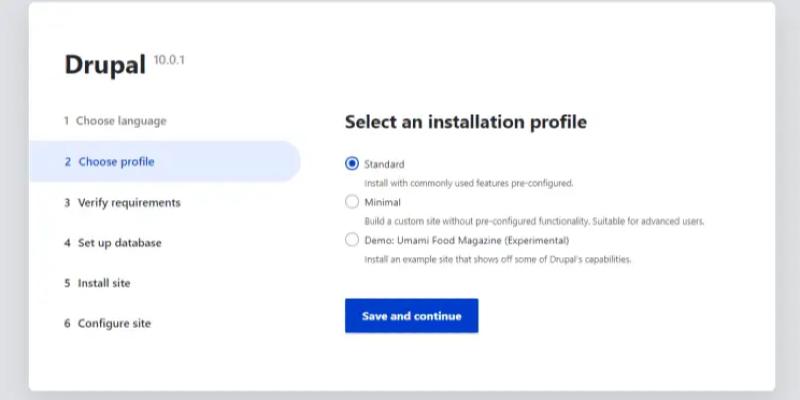Choose the Minimal profile radio button
The width and height of the screenshot is (800, 400).
pyautogui.click(x=351, y=202)
